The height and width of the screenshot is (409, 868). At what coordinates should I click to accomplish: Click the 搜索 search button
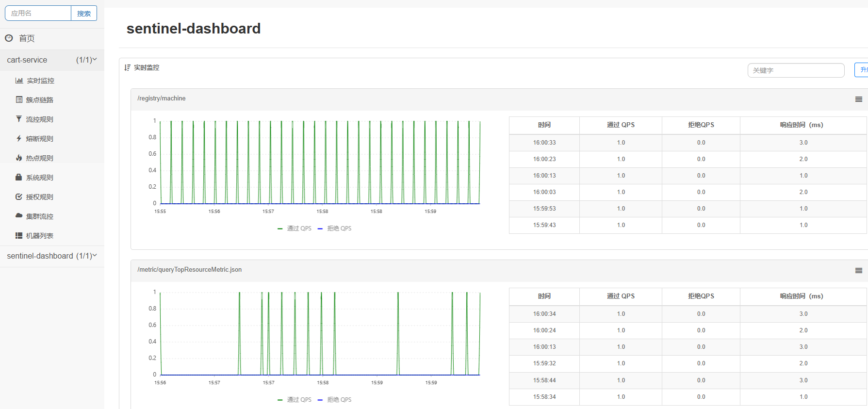84,14
